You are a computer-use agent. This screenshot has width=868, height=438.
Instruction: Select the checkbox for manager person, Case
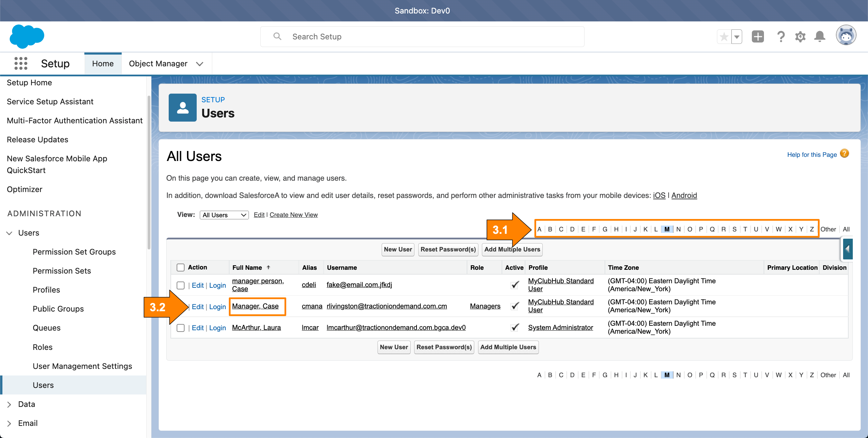pos(180,285)
